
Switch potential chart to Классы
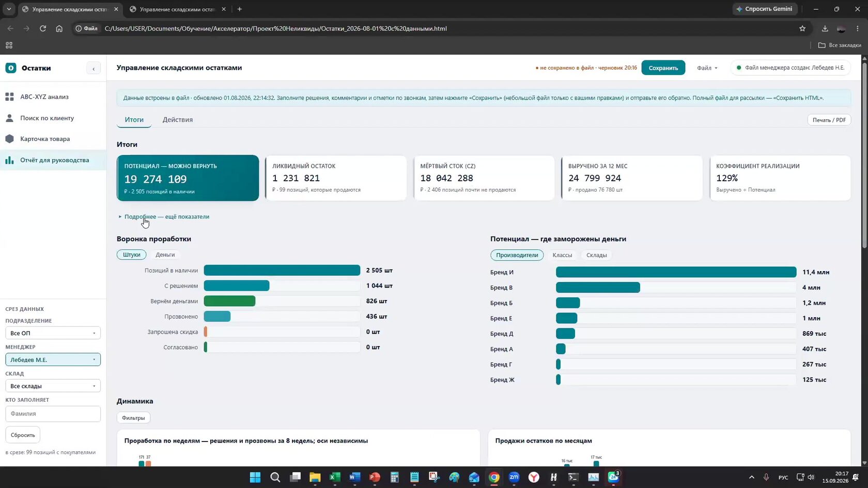[562, 255]
